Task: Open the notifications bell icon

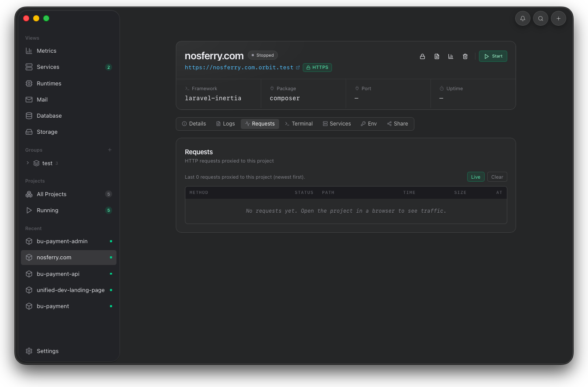Action: click(x=523, y=18)
